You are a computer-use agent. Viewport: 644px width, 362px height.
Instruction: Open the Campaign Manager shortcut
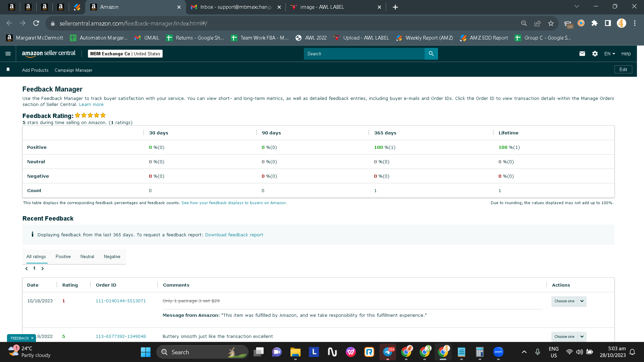tap(73, 70)
